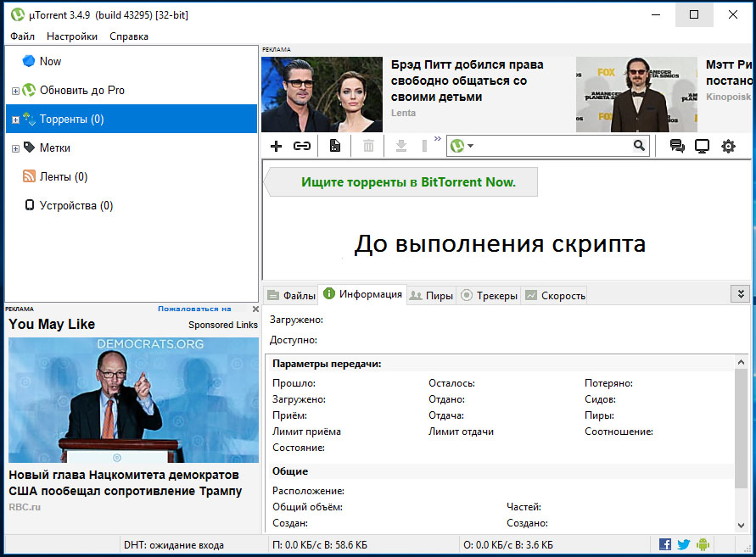Click Ищите торренты в BitTorrent Now banner
Screen dimensions: 756x557
pos(401,181)
